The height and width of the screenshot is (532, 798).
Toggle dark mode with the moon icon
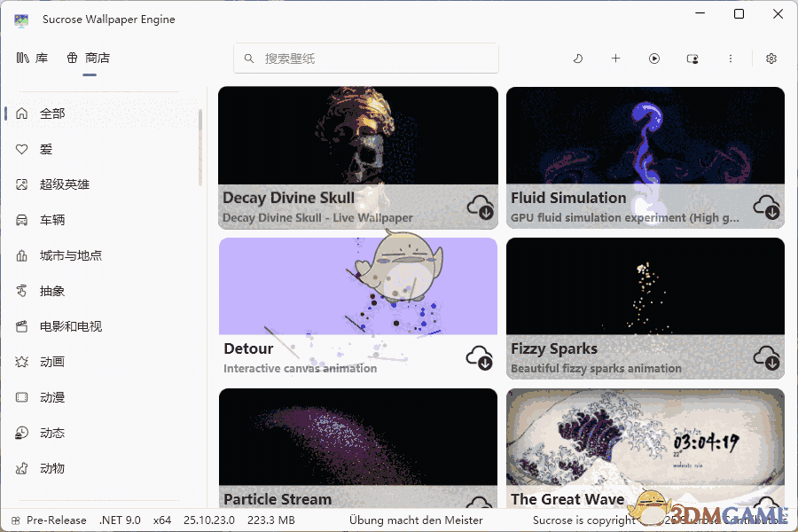pyautogui.click(x=577, y=58)
